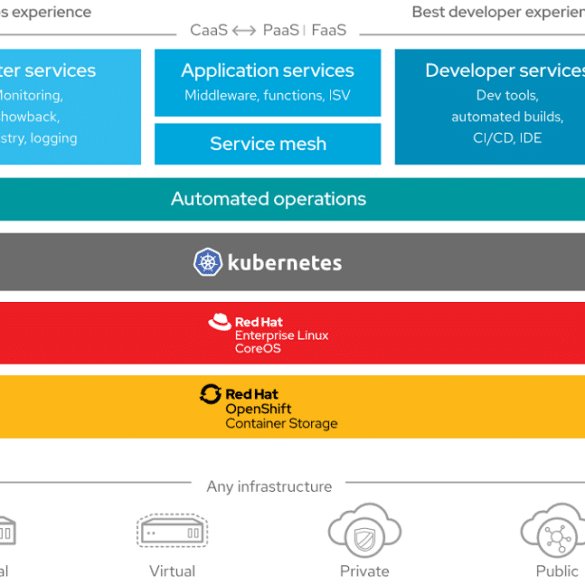Click the cluster services 'logging' text
This screenshot has height=585, width=585.
click(54, 139)
